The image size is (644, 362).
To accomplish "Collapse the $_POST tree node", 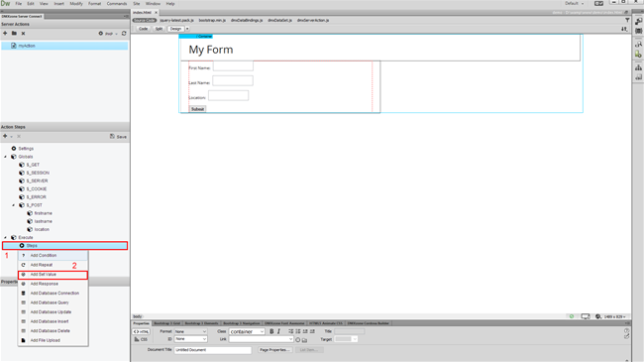I will (14, 205).
